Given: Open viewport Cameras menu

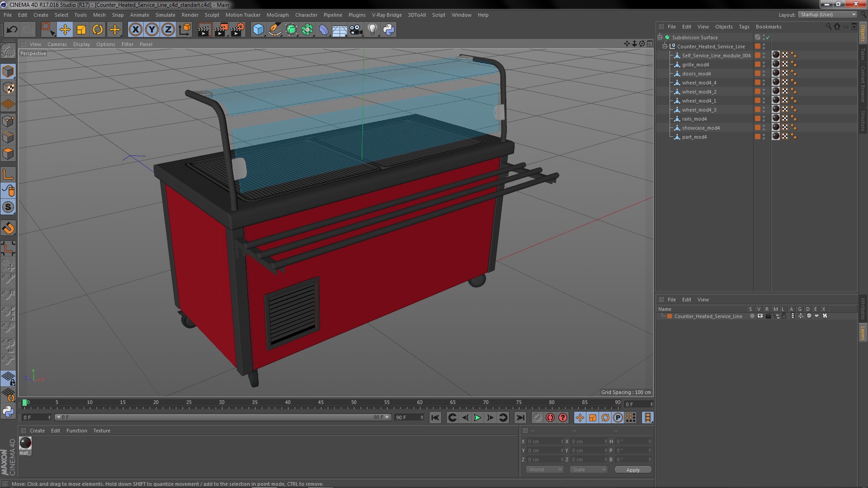Looking at the screenshot, I should tap(57, 44).
